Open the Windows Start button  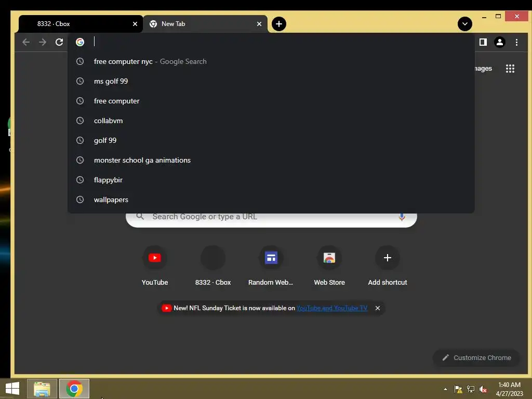(x=12, y=389)
